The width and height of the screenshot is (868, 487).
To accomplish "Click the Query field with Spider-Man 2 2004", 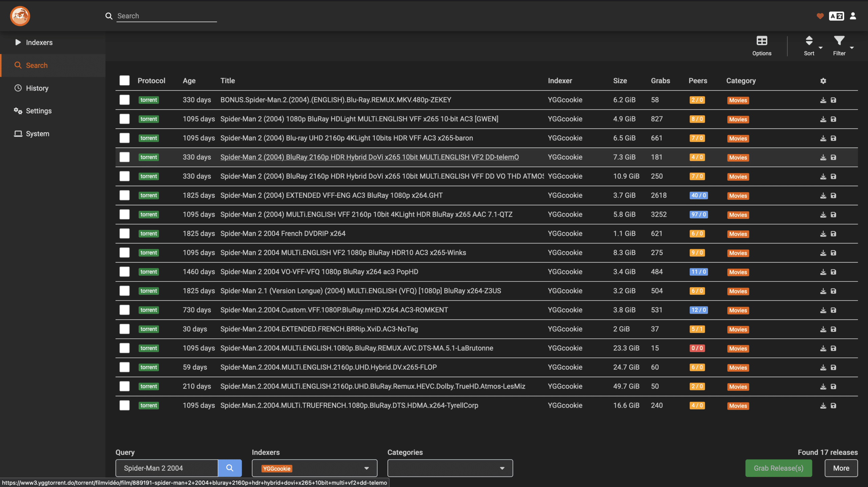I will pos(166,468).
